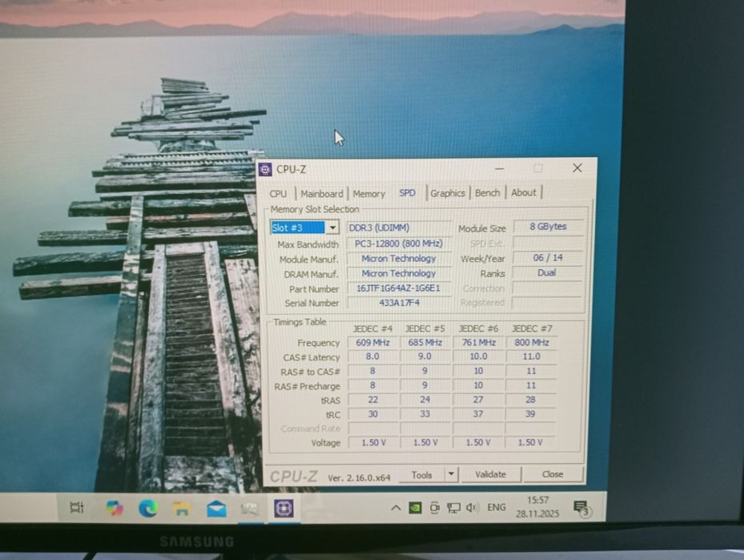Open Task View from the taskbar
The height and width of the screenshot is (560, 744).
(x=77, y=507)
